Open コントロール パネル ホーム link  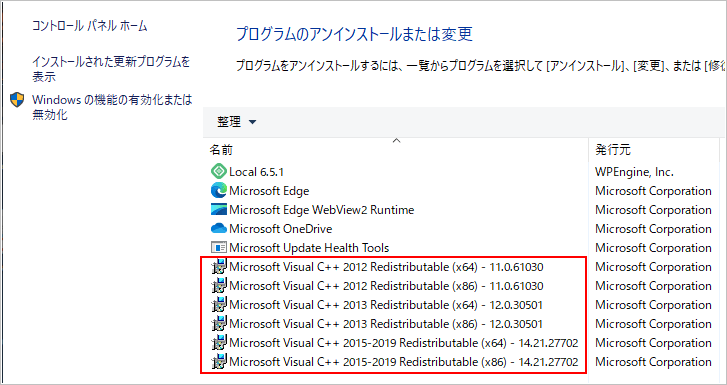(x=89, y=26)
